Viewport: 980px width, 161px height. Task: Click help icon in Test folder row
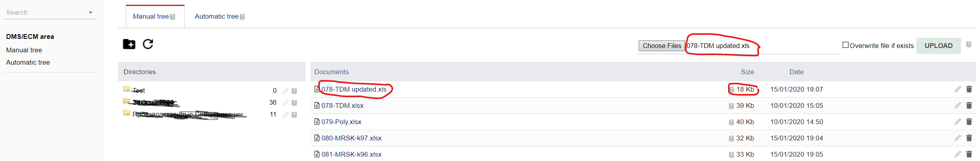294,91
